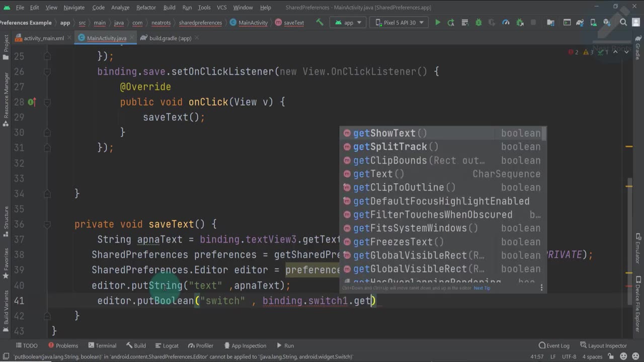Screen dimensions: 644x362
Task: Click the Search Everywhere magnifier icon
Action: [623, 23]
